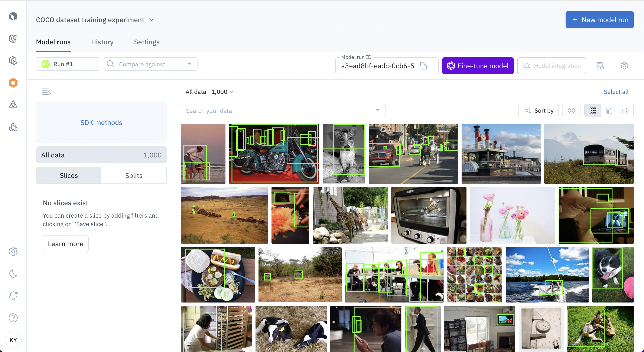Viewport: 644px width, 352px height.
Task: Switch to the Model runs tab
Action: pos(53,42)
